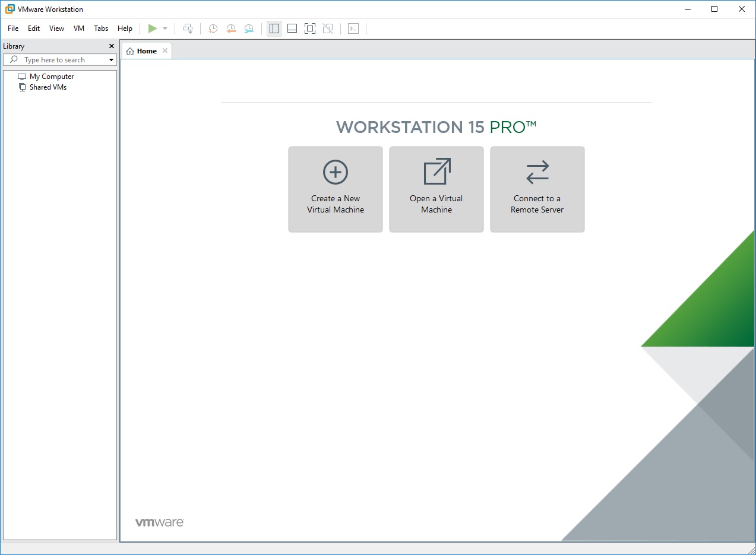
Task: Select Shared VMs in the library tree
Action: tap(48, 87)
